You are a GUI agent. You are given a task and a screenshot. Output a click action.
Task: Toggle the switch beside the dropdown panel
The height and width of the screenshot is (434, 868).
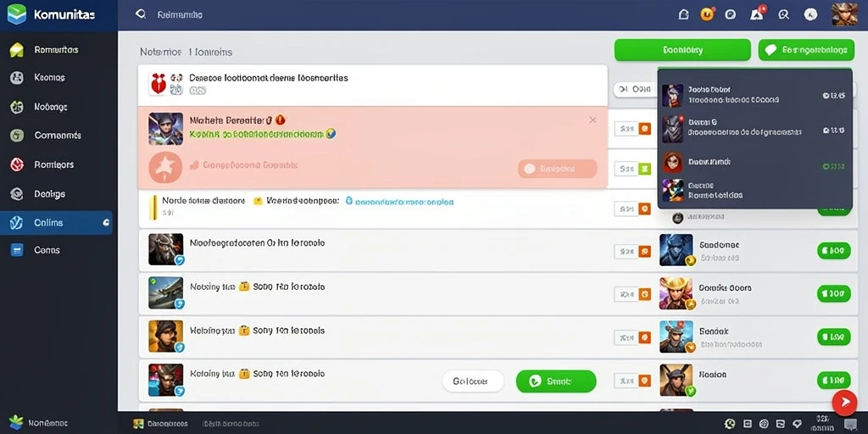coord(632,89)
